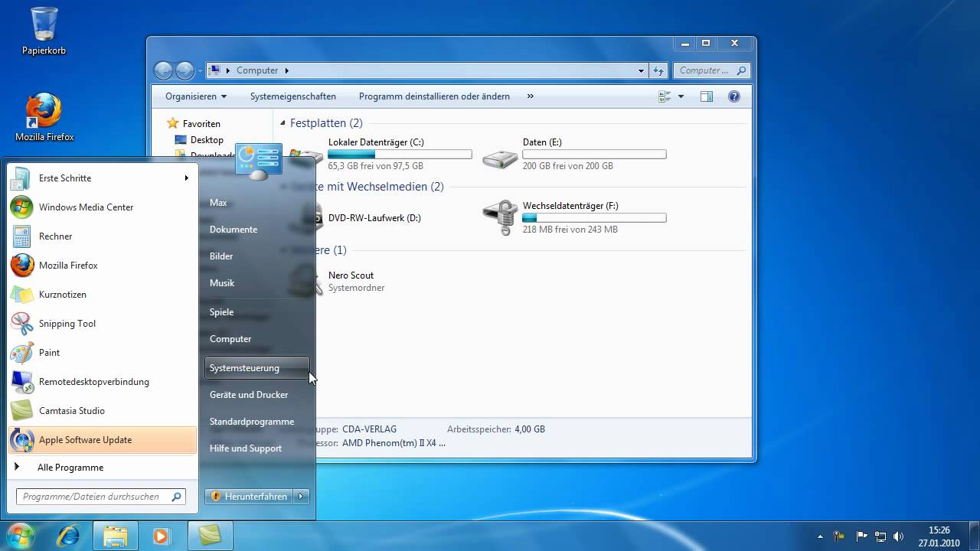Open Max user folder in Start menu
Viewport: 980px width, 551px height.
click(218, 203)
